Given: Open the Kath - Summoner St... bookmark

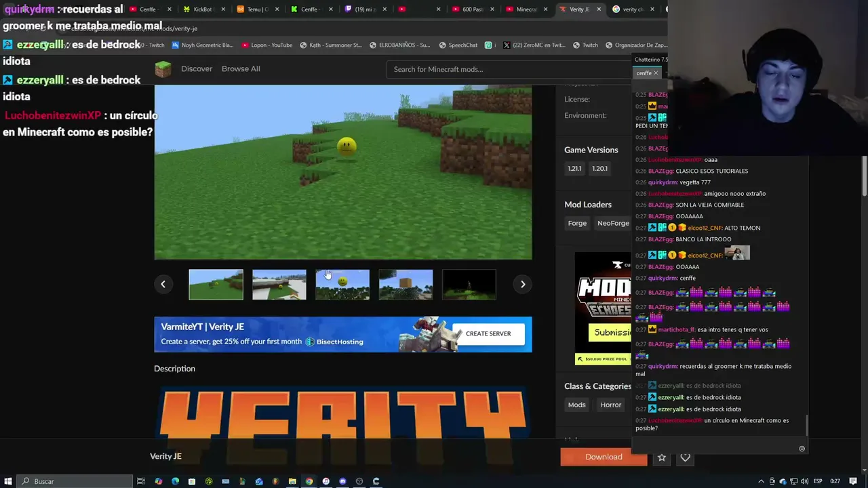Looking at the screenshot, I should [330, 45].
